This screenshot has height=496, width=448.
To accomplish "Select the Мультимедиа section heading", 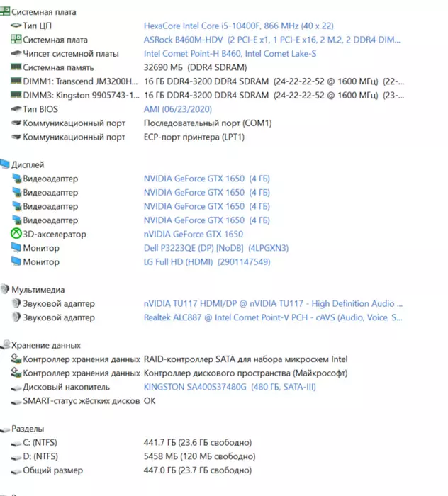I will [38, 290].
